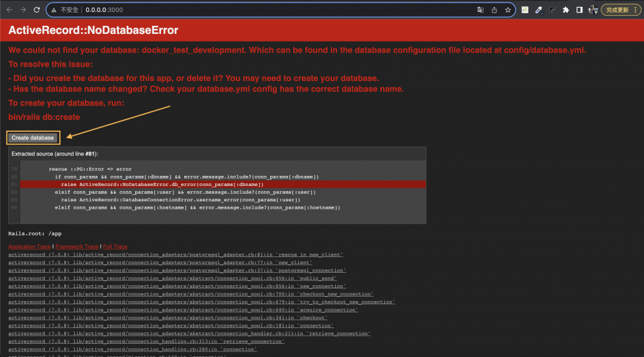The height and width of the screenshot is (357, 644).
Task: Click the ActiveRecord::NoDatabaseError heading
Action: point(93,30)
